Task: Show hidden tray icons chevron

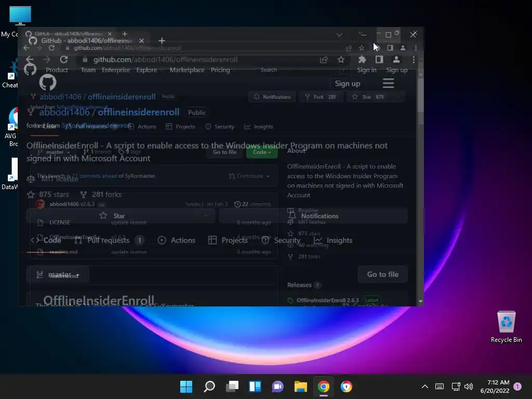Action: (425, 387)
